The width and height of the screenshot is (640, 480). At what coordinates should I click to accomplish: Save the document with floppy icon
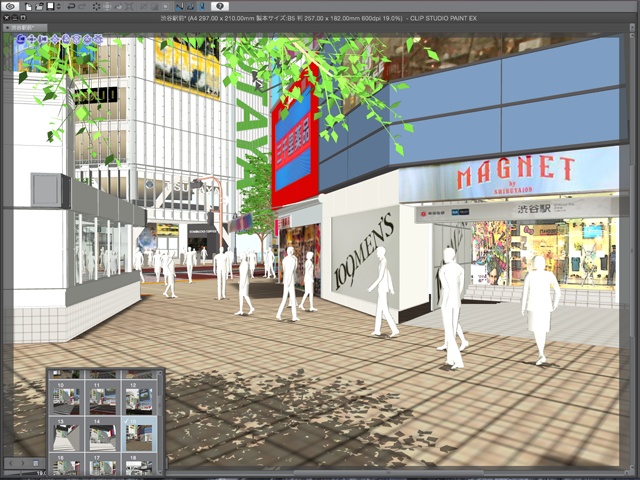[51, 7]
